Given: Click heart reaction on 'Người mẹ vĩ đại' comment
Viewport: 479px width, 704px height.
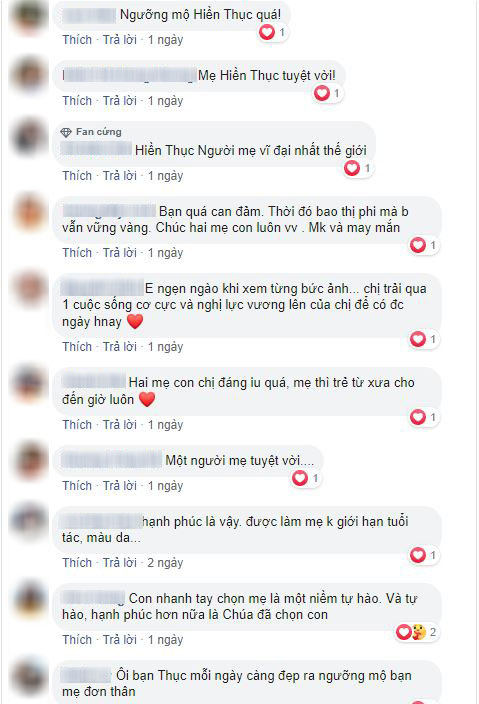Looking at the screenshot, I should (352, 168).
